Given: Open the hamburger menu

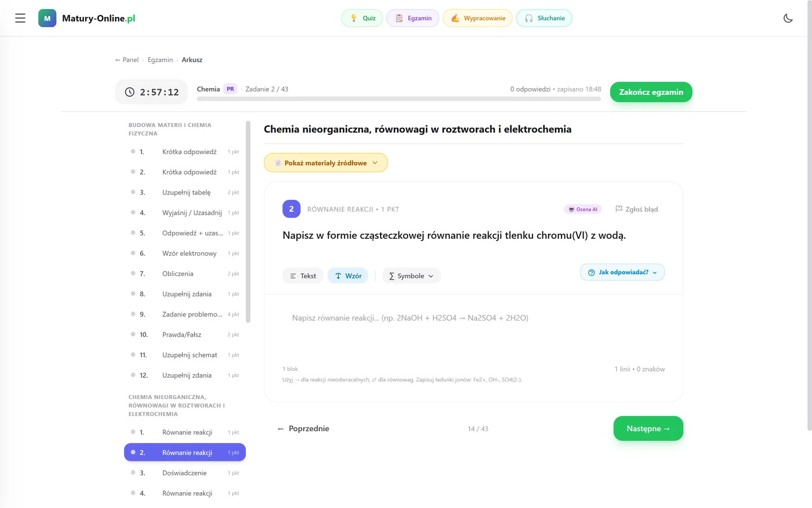Looking at the screenshot, I should 20,18.
